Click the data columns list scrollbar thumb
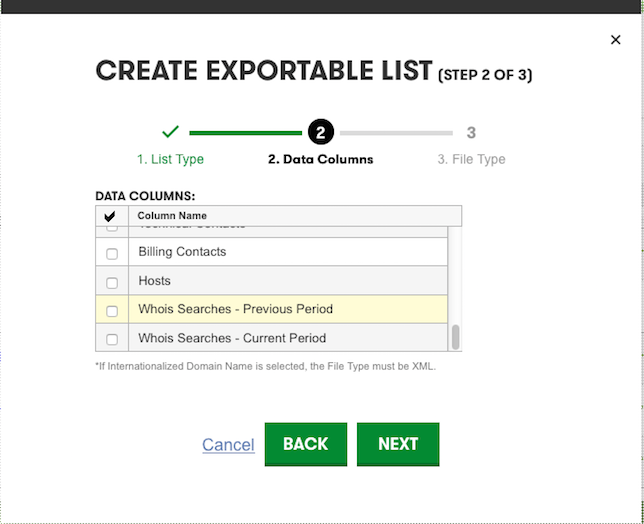644x524 pixels. click(455, 337)
